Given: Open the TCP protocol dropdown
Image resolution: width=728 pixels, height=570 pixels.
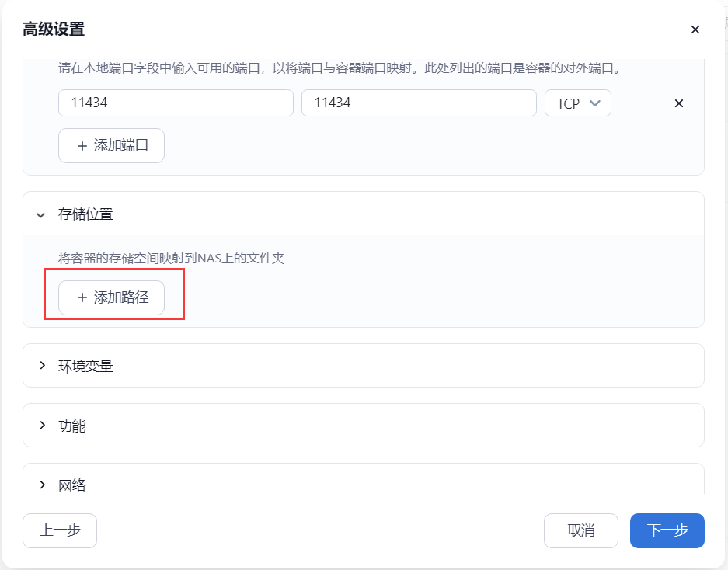Looking at the screenshot, I should (577, 103).
